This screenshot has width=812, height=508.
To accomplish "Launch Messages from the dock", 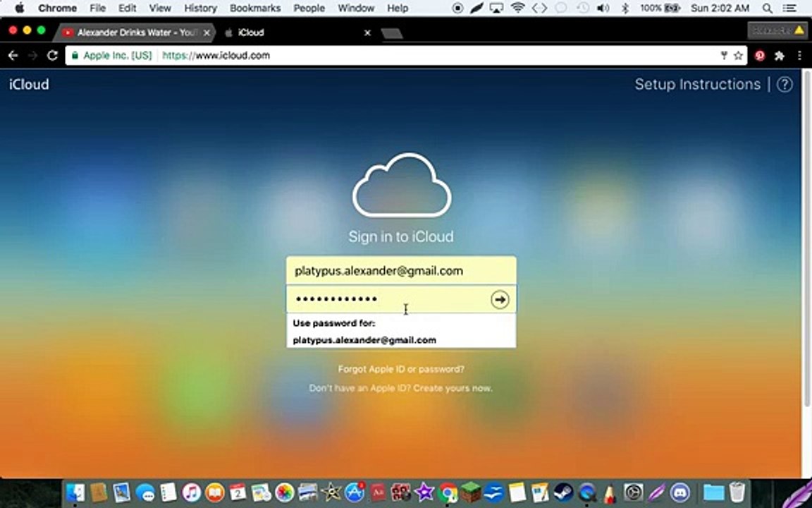I will pos(145,492).
